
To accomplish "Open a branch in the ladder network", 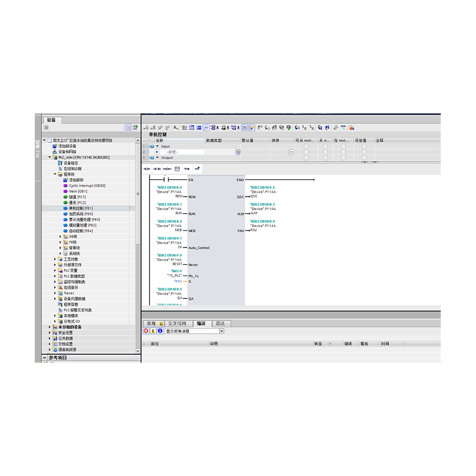I will pos(187,169).
